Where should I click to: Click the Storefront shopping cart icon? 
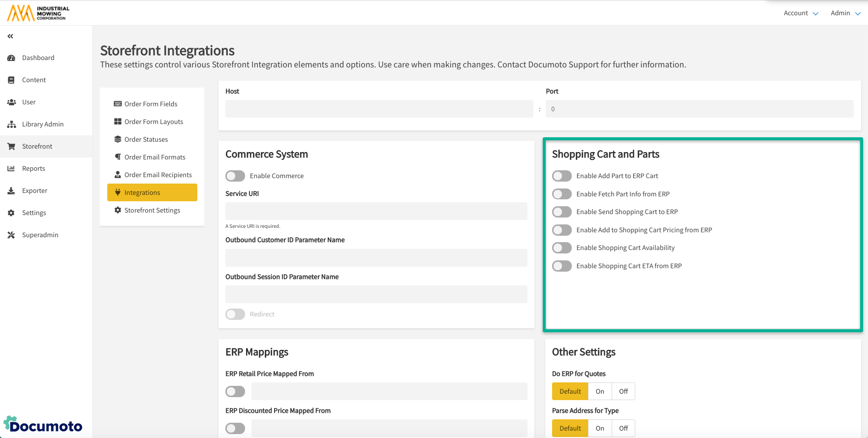11,147
